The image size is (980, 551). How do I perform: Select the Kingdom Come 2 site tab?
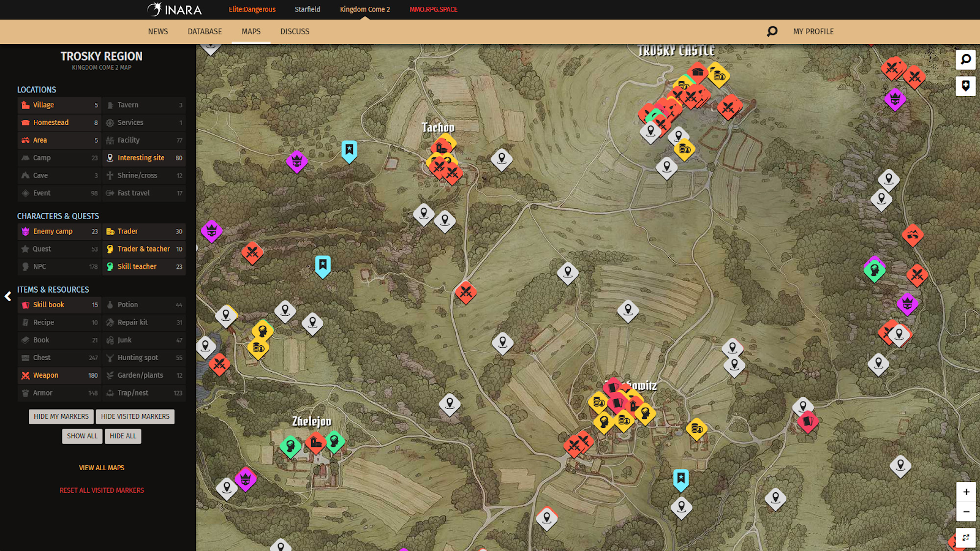tap(365, 9)
